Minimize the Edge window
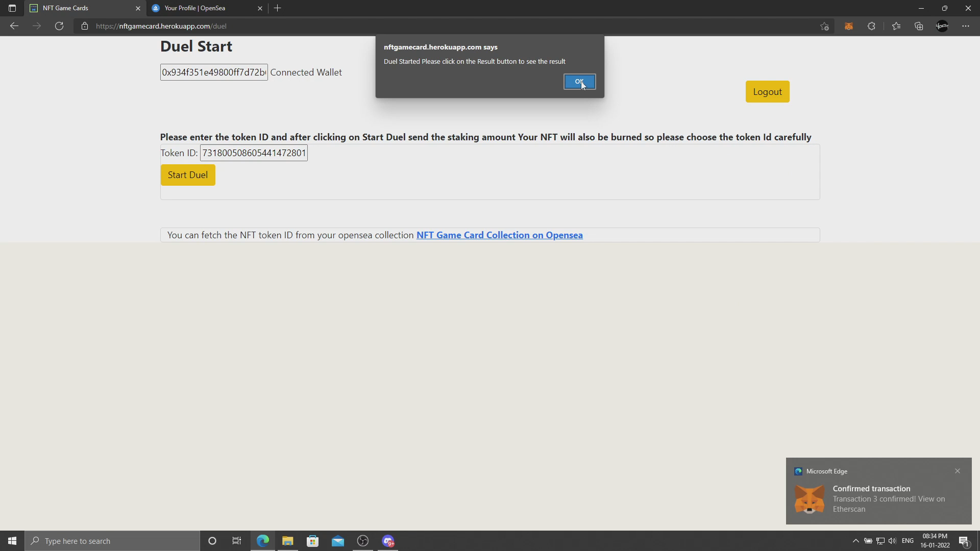The height and width of the screenshot is (551, 980). (921, 8)
